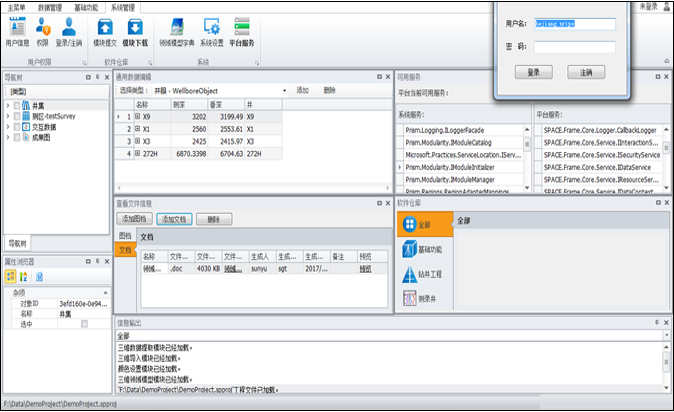The height and width of the screenshot is (412, 674).
Task: Click the 添加文档 button
Action: pyautogui.click(x=174, y=218)
